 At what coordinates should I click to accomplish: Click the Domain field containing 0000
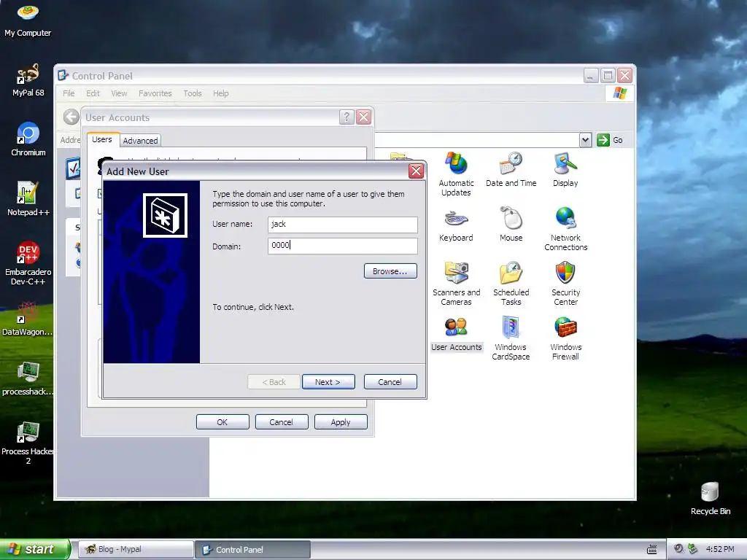click(x=343, y=246)
